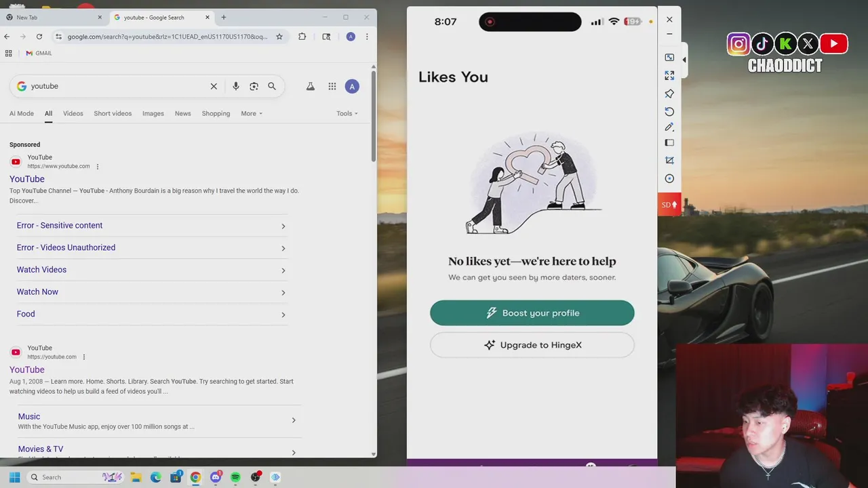Close the phone mirror window
Screen dimensions: 868x488
coord(669,20)
